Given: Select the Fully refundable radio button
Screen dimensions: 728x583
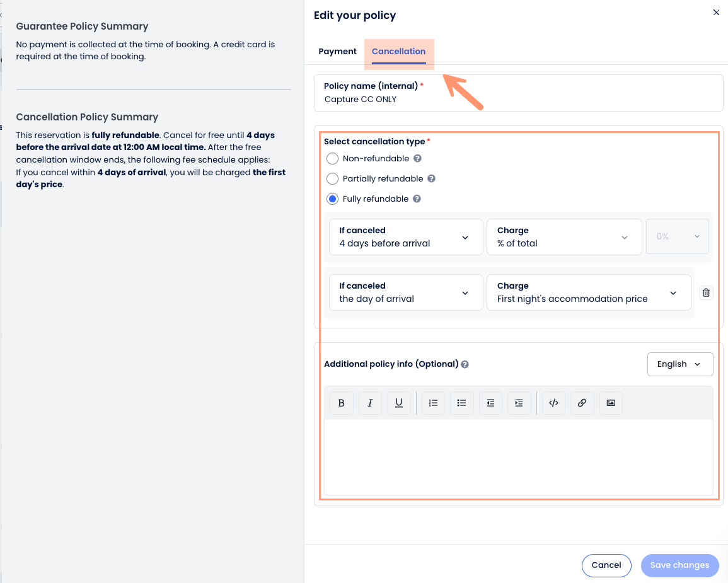Looking at the screenshot, I should coord(333,199).
